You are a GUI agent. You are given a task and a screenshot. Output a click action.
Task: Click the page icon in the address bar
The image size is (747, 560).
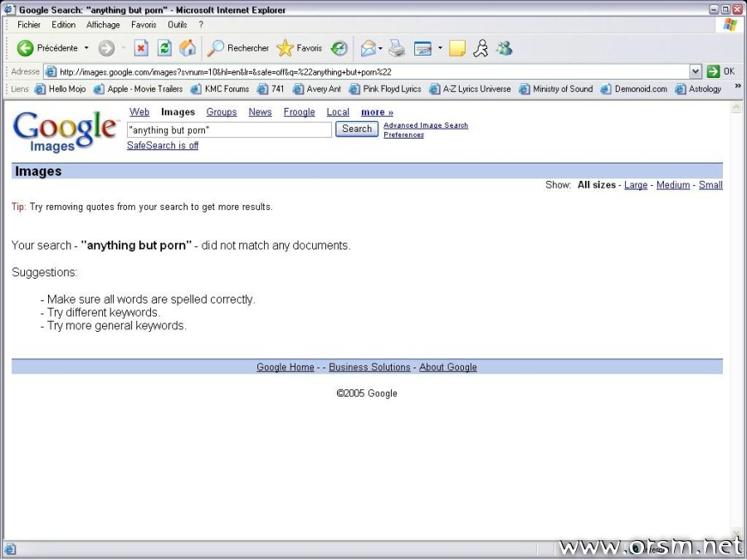(51, 72)
